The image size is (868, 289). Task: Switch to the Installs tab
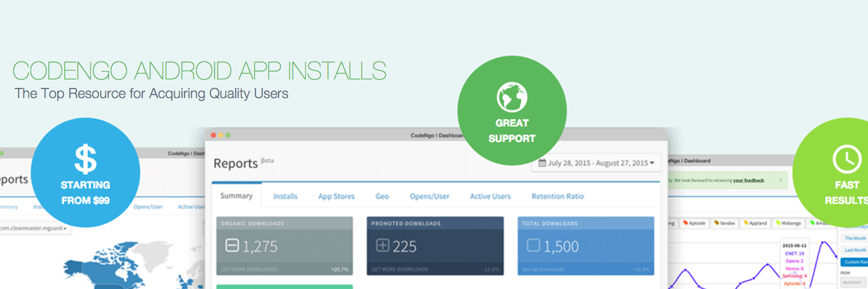click(285, 196)
